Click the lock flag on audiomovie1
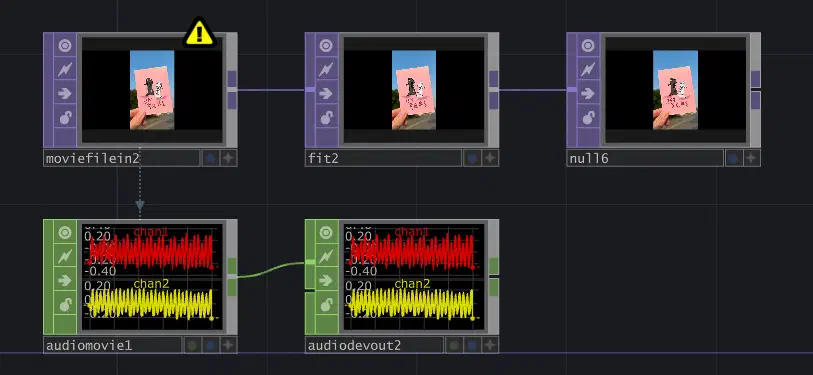This screenshot has height=375, width=813. 65,304
